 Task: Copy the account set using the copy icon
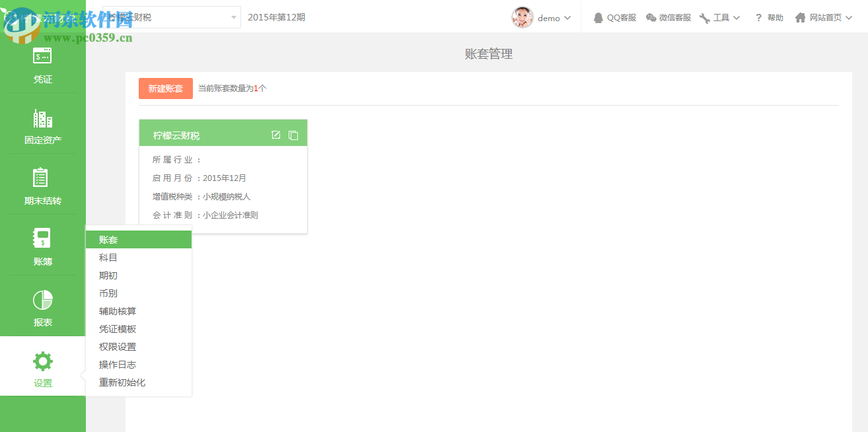[293, 135]
